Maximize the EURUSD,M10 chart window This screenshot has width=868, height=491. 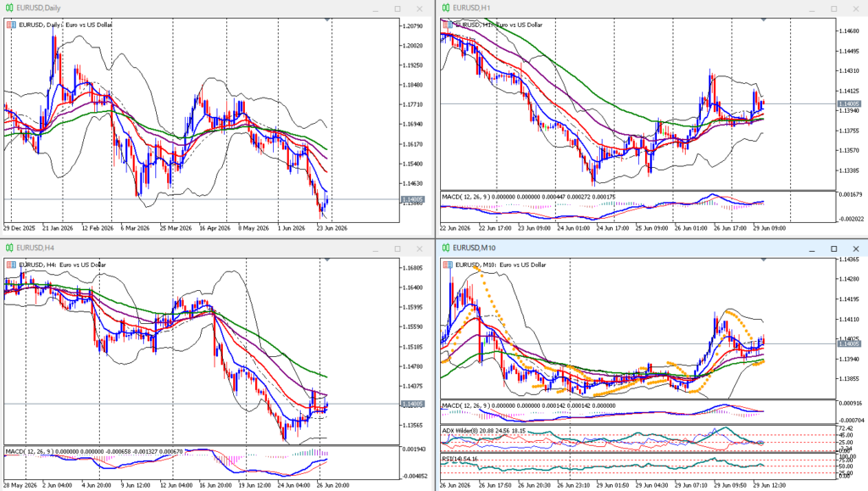pos(834,248)
